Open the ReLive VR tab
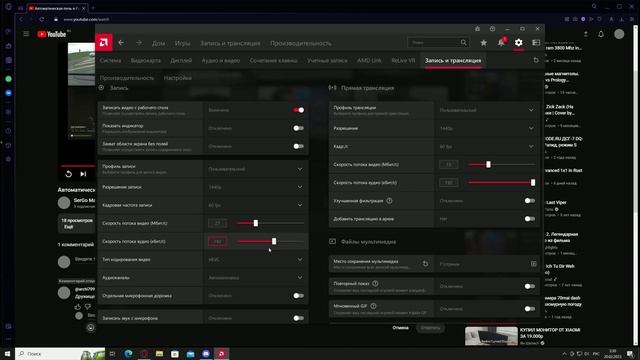Screen dimensions: 640x360 point(403,60)
